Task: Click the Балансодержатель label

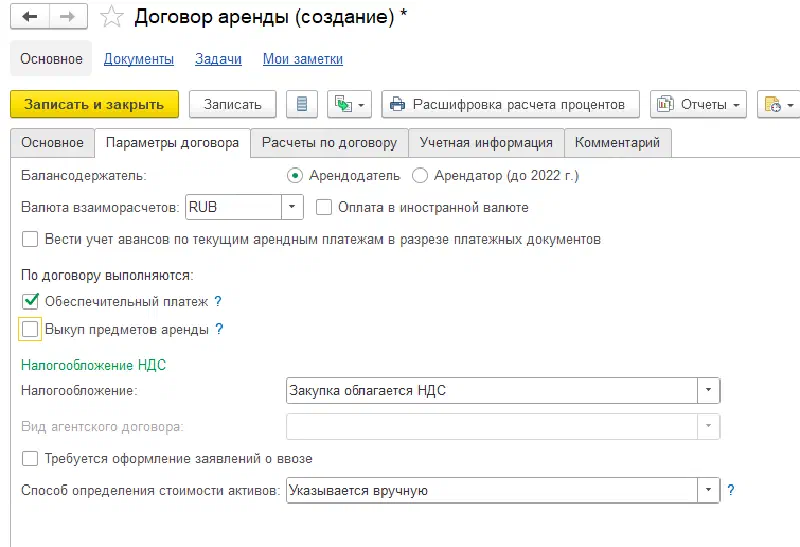Action: (x=84, y=176)
